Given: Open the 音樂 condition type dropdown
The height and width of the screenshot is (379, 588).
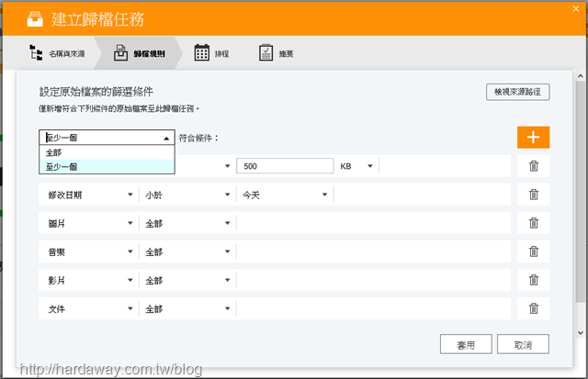Looking at the screenshot, I should pos(89,251).
